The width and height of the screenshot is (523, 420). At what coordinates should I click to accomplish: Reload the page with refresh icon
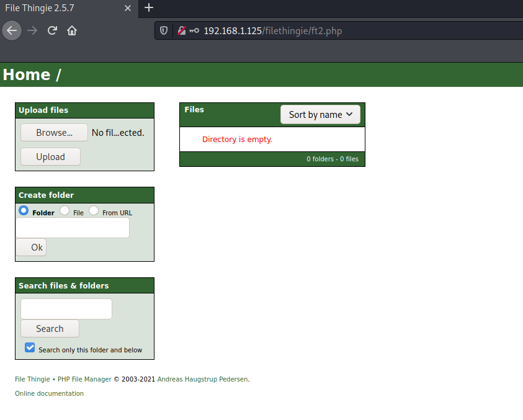tap(52, 30)
